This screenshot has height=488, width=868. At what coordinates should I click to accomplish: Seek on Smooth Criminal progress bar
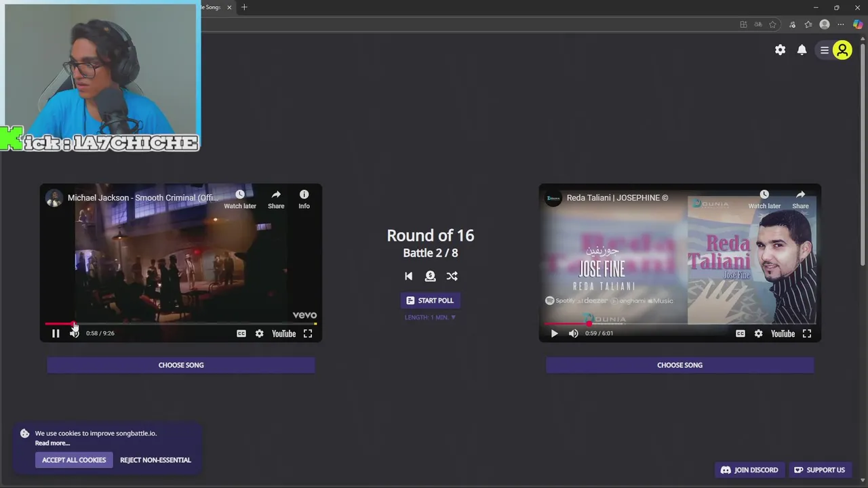tap(181, 324)
